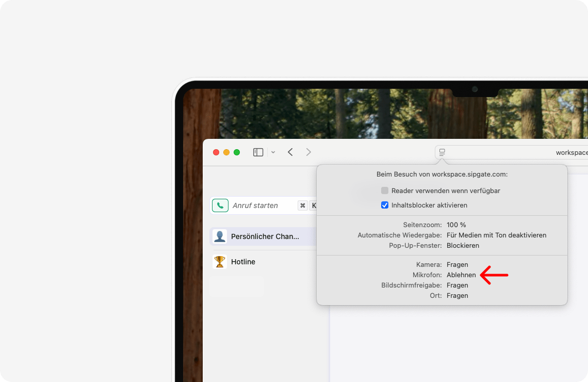
Task: Open the Seitenzoom 100 % dropdown
Action: click(456, 225)
